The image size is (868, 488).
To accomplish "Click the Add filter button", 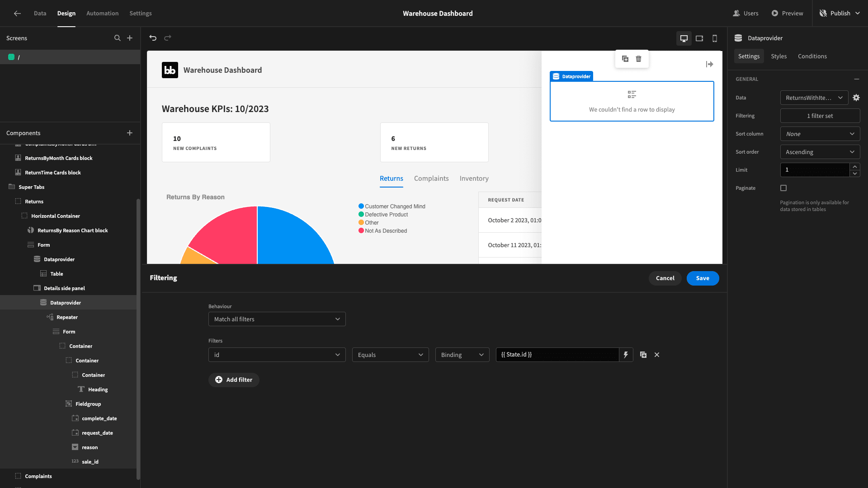I will pos(234,380).
